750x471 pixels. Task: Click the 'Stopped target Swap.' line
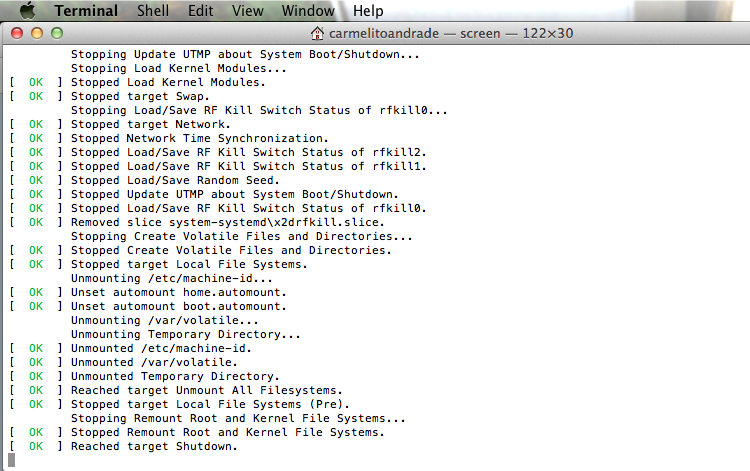140,97
